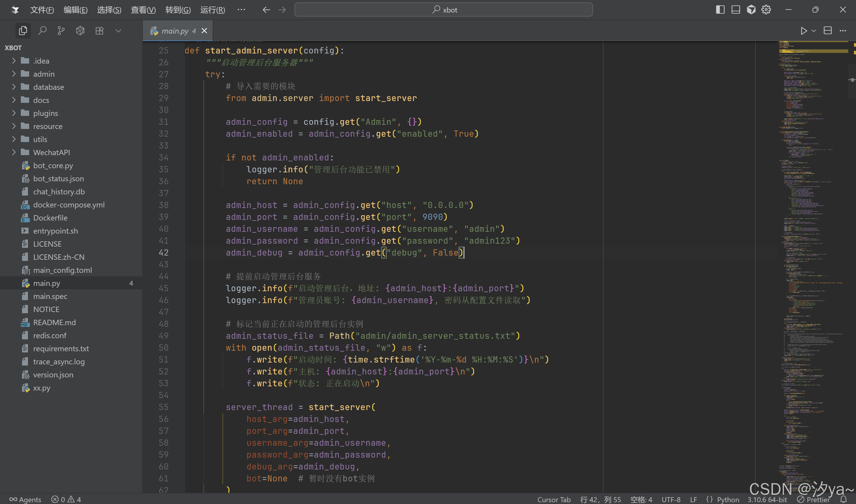856x504 pixels.
Task: Open chat_history.db file
Action: 71,192
